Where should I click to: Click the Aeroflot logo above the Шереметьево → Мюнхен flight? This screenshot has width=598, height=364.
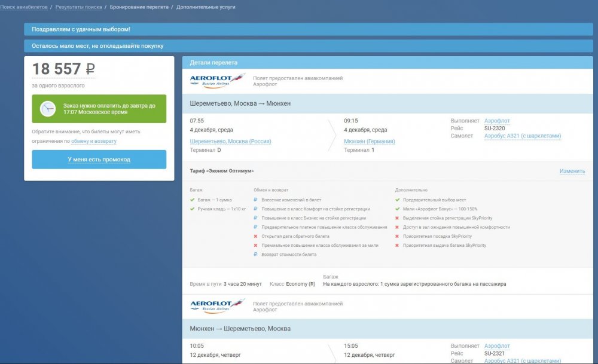218,81
